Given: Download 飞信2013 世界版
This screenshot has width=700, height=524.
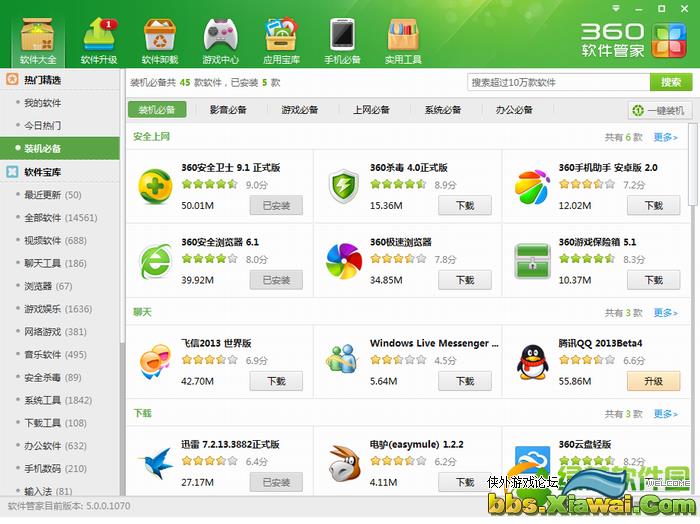Looking at the screenshot, I should pos(276,381).
